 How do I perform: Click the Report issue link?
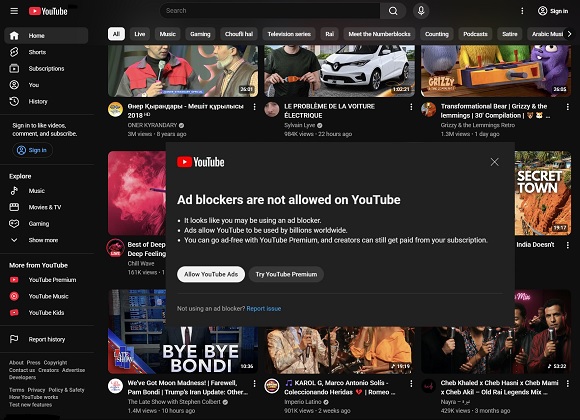point(264,309)
